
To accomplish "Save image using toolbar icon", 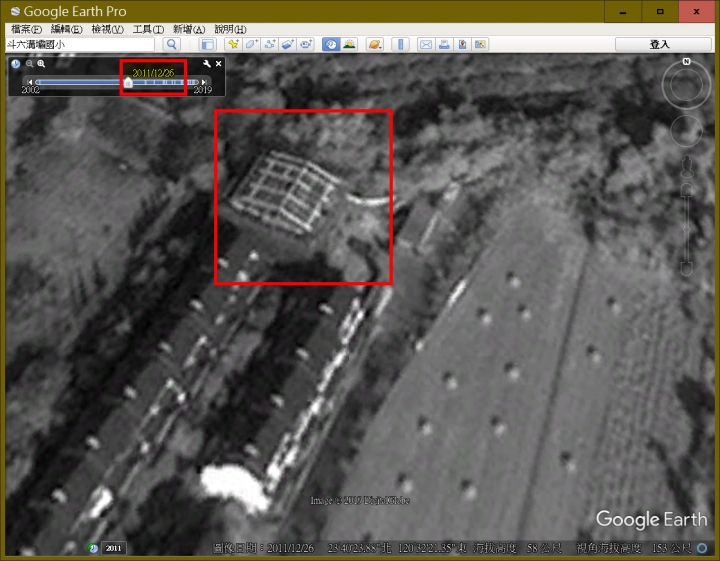I will click(x=462, y=45).
